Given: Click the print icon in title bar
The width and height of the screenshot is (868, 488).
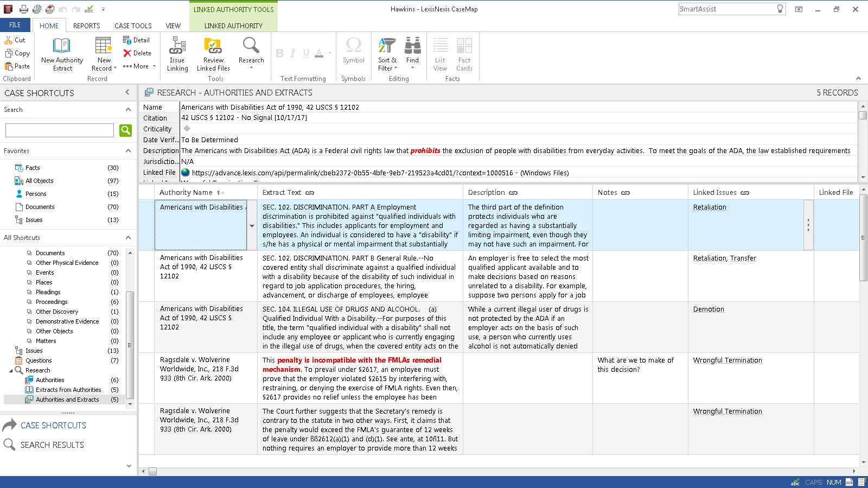Looking at the screenshot, I should coord(24,9).
